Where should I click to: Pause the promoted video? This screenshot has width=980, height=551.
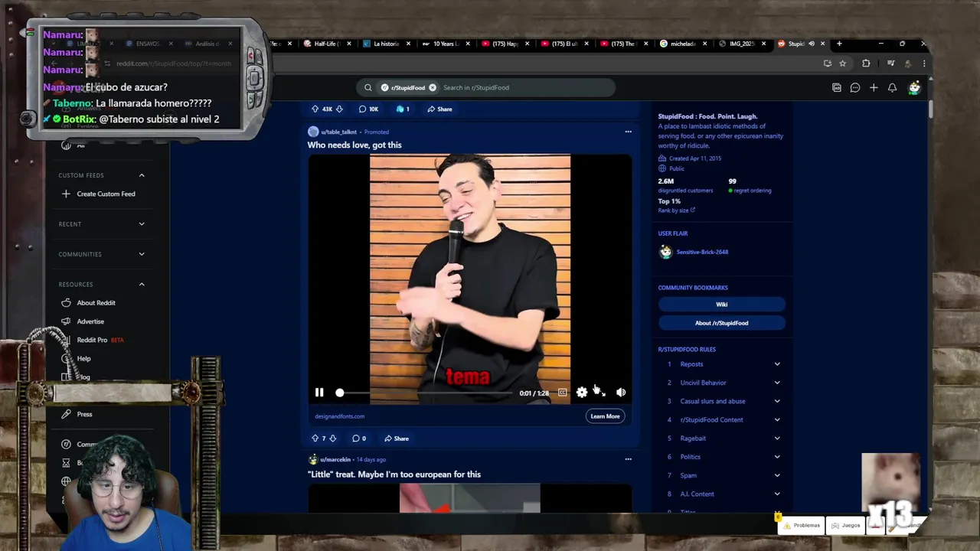pyautogui.click(x=319, y=393)
